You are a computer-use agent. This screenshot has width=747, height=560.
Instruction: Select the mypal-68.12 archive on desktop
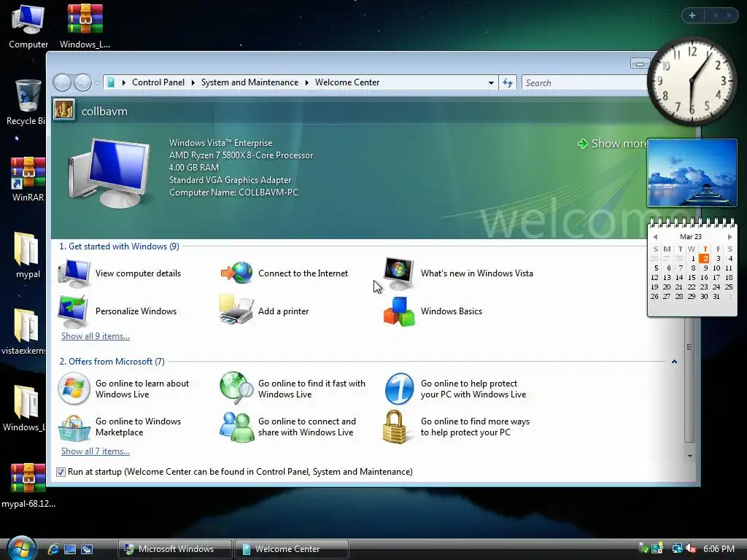[x=28, y=486]
